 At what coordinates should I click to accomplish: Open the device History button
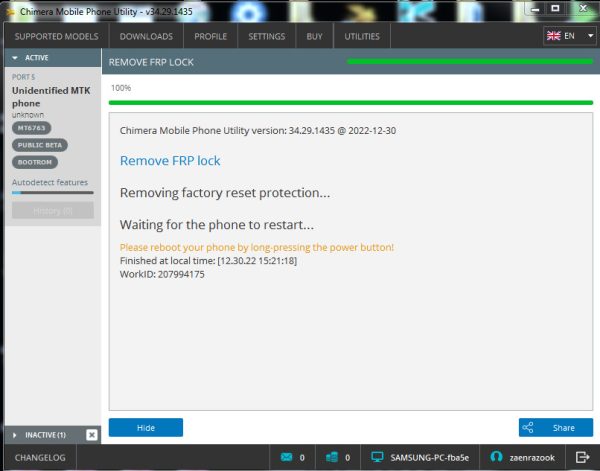click(53, 211)
